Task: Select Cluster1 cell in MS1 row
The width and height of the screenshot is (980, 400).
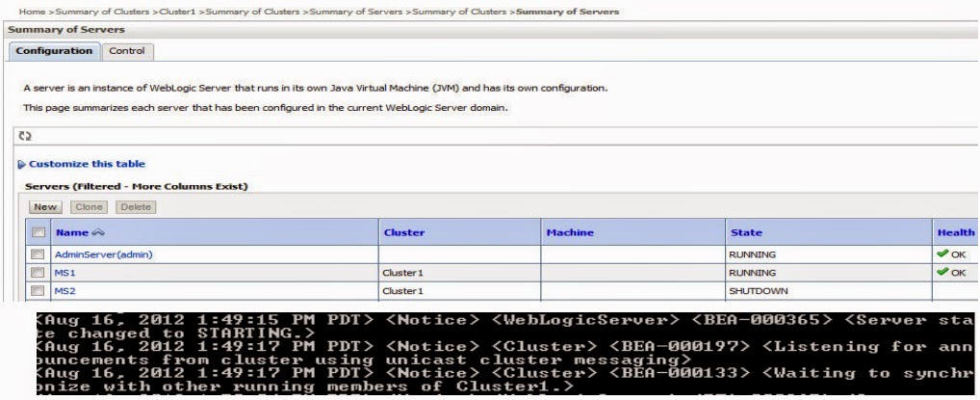Action: click(x=402, y=273)
